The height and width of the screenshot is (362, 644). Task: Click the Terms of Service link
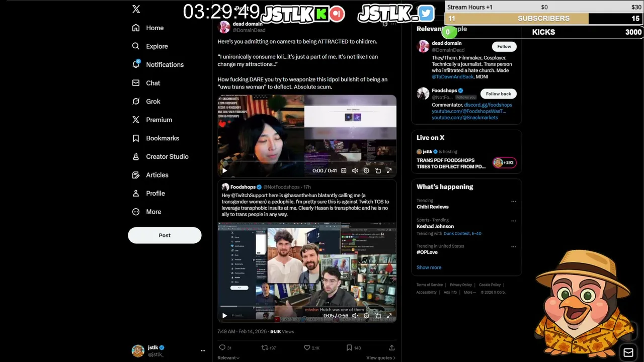pyautogui.click(x=430, y=285)
